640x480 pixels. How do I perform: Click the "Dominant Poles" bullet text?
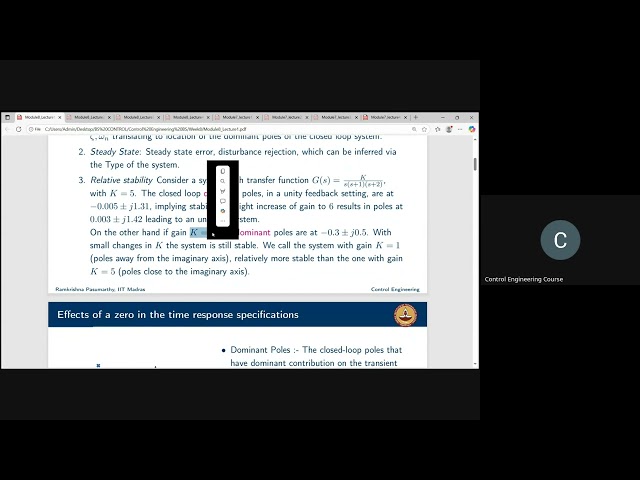pyautogui.click(x=260, y=350)
